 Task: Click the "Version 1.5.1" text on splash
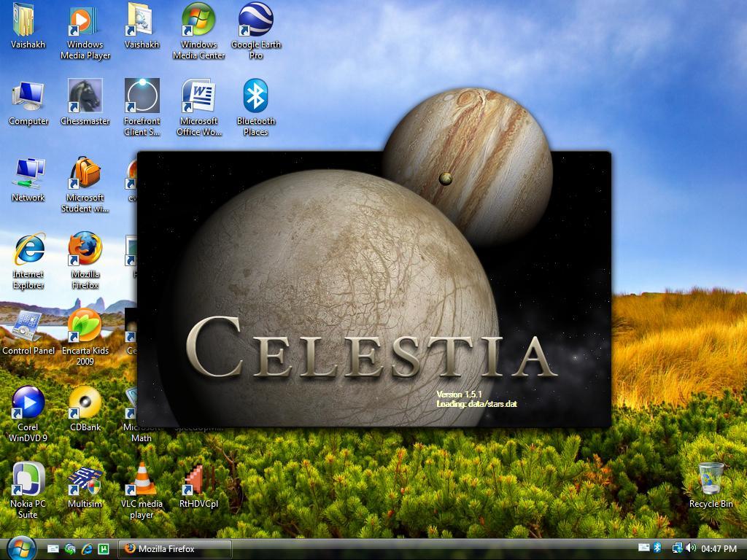click(460, 394)
